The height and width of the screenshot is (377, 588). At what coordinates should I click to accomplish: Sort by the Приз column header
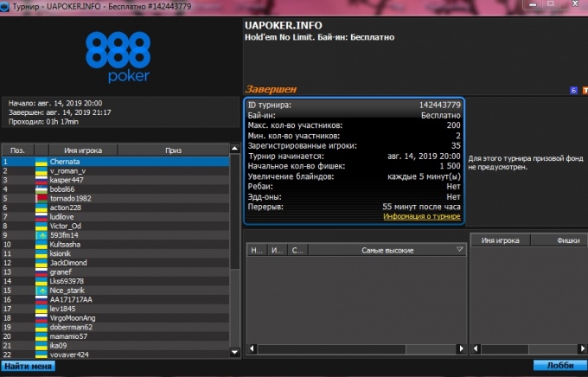173,150
